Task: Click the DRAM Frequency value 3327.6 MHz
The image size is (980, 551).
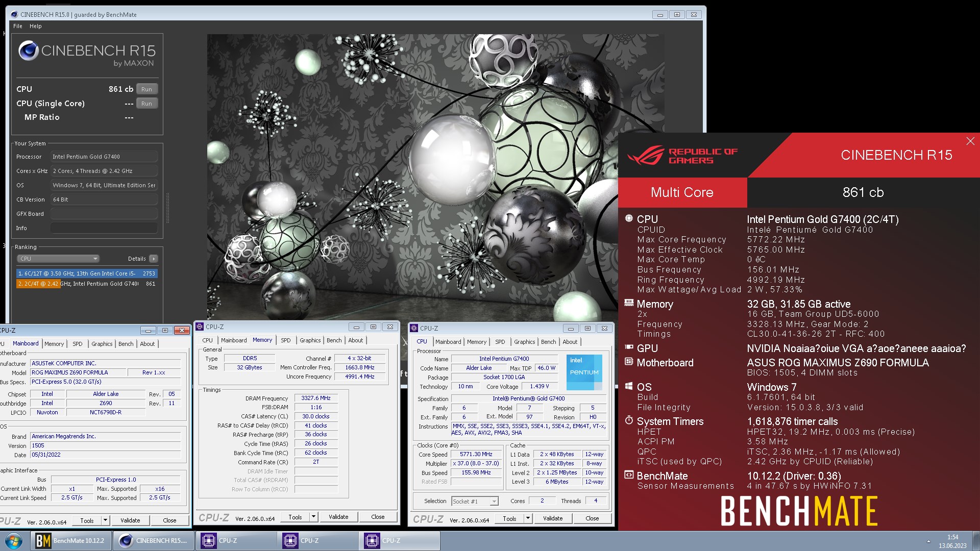Action: [316, 398]
